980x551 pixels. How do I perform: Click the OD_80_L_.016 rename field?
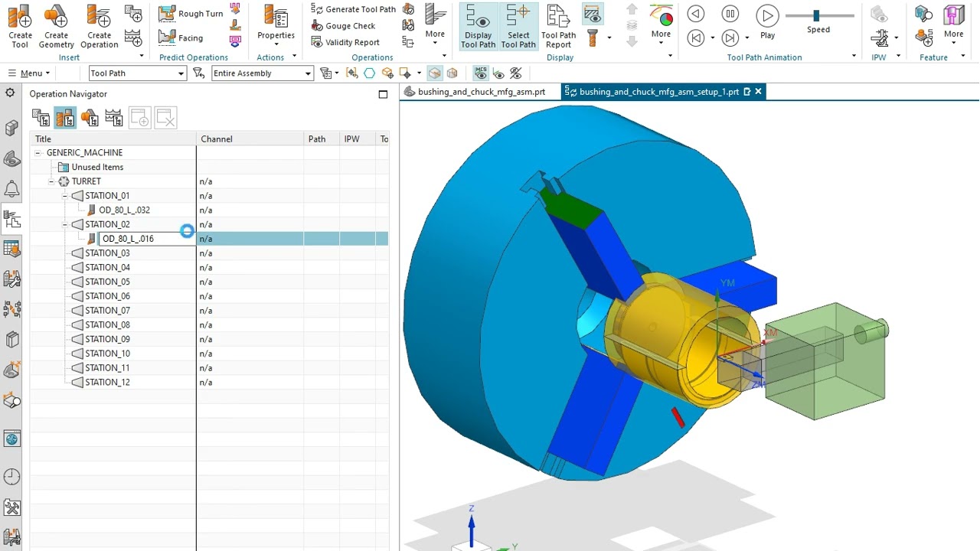[x=145, y=239]
